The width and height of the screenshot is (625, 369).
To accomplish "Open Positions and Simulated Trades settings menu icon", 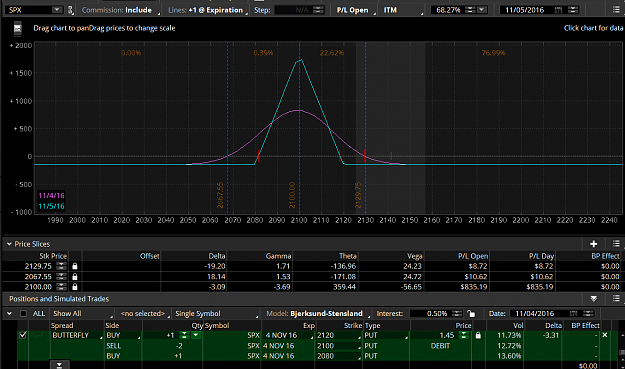I will point(616,298).
